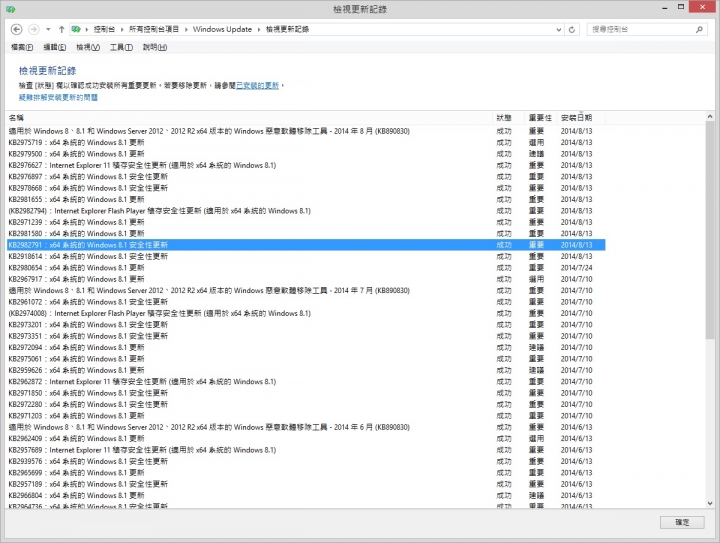The image size is (720, 543).
Task: Select the KB2965699 update row
Action: click(306, 473)
